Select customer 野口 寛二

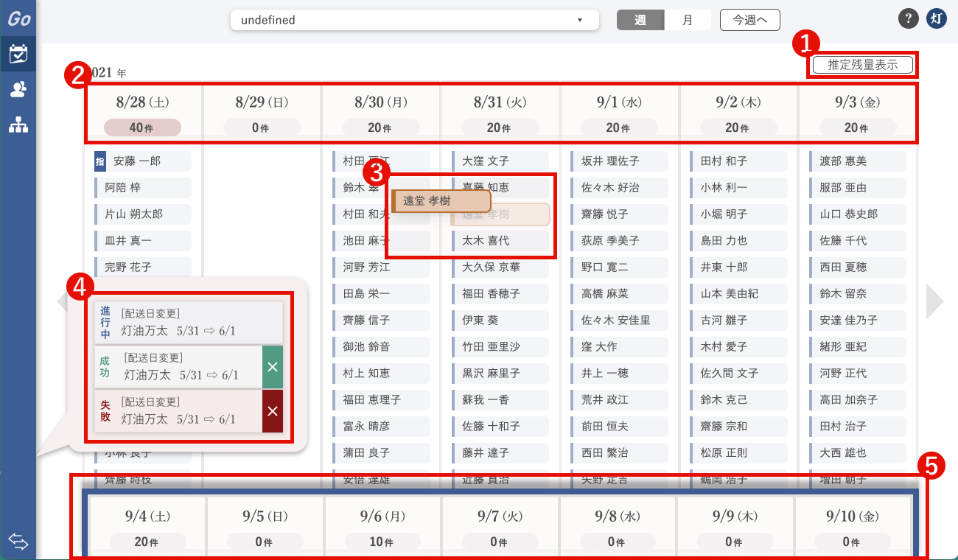(x=620, y=267)
